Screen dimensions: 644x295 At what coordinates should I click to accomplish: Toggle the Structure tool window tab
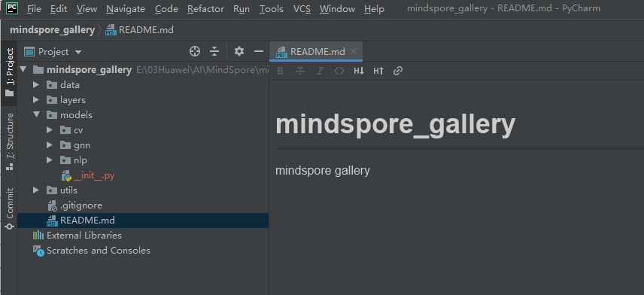click(x=10, y=141)
